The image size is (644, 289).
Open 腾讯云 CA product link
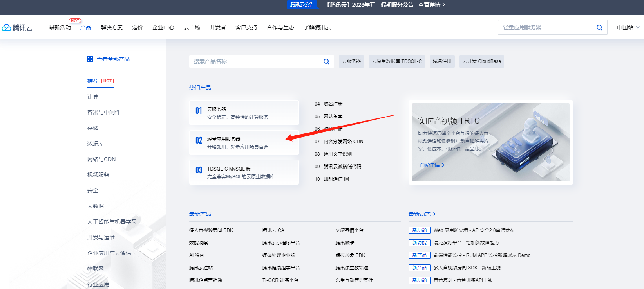coord(273,230)
